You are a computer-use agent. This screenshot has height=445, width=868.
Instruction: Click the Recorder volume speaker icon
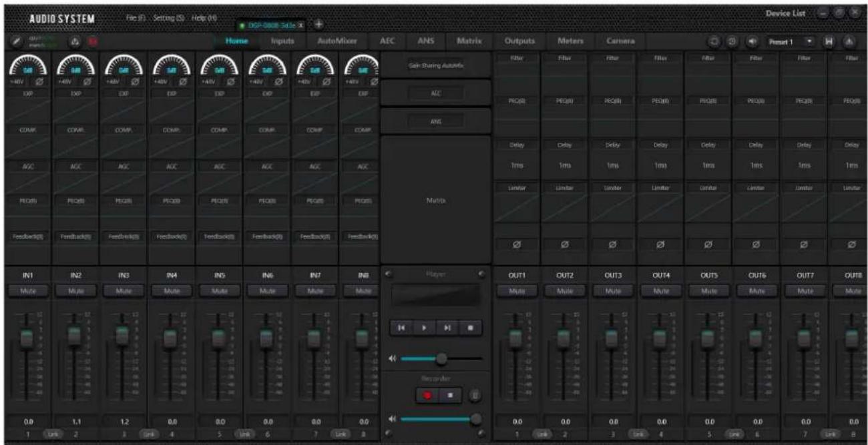[392, 420]
